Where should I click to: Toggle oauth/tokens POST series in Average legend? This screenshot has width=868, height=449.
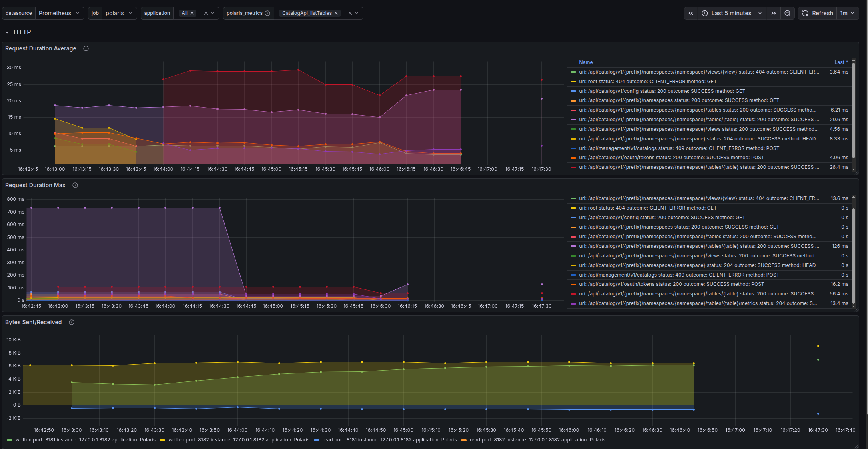tap(672, 158)
